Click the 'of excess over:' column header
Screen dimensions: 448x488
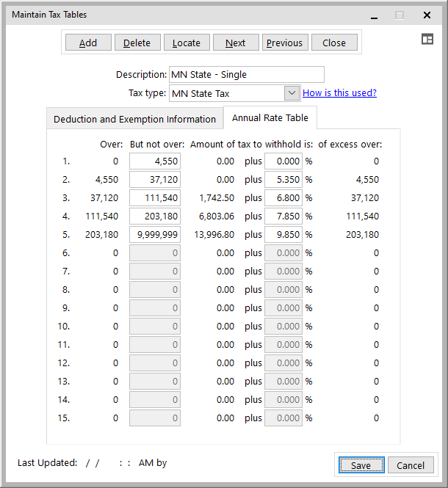(350, 145)
